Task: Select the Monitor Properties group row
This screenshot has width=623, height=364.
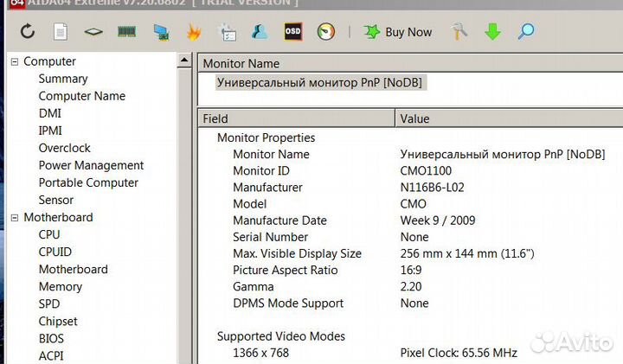Action: click(267, 137)
